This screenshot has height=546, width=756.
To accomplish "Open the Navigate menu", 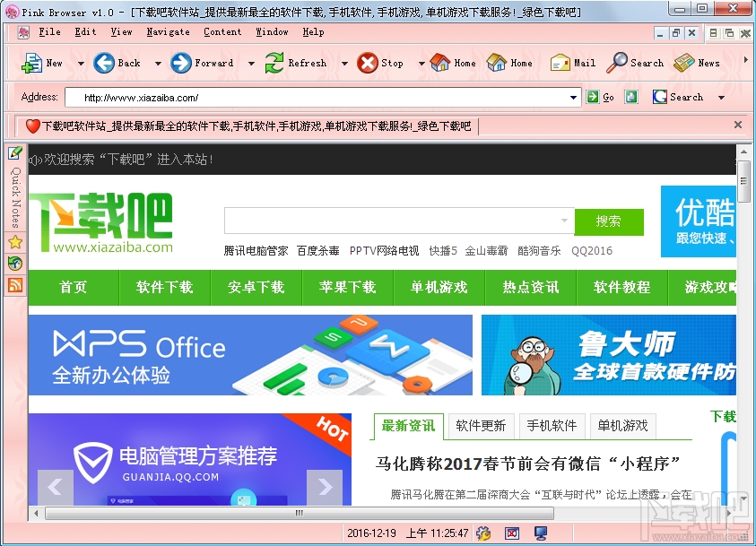I will click(x=168, y=31).
